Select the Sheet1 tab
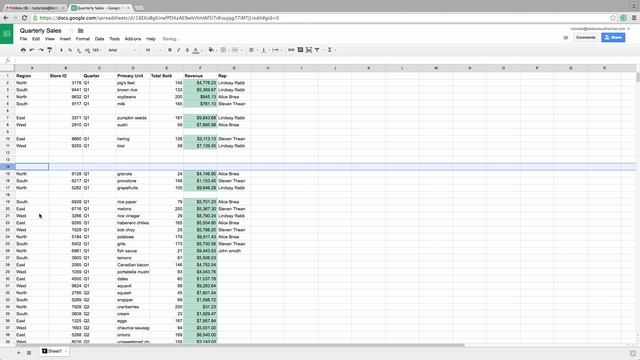Screen dimensions: 640x360 coord(54,351)
